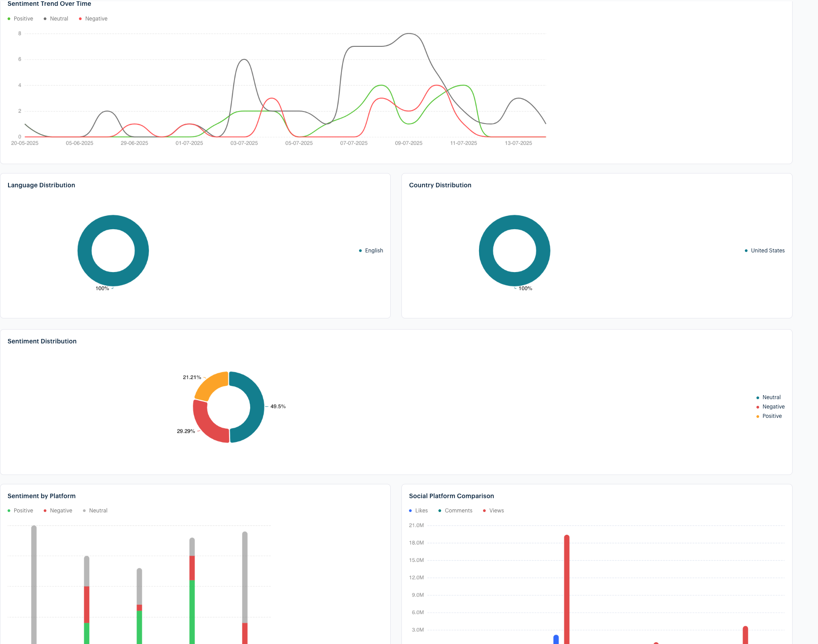Viewport: 818px width, 644px height.
Task: Select teal Neutral segment of Sentiment donut
Action: pyautogui.click(x=256, y=407)
